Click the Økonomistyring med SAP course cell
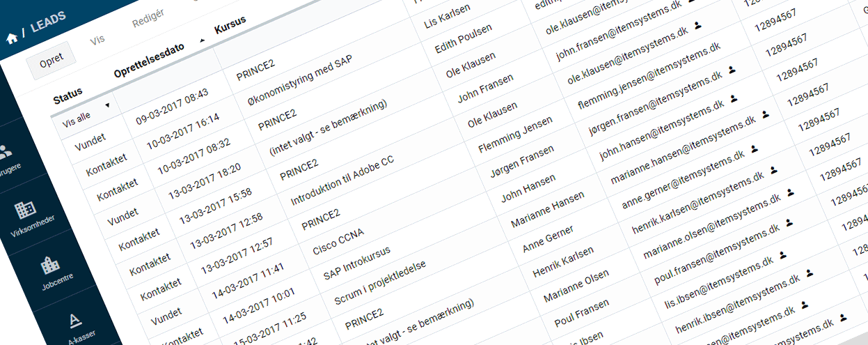This screenshot has height=345, width=868. click(301, 79)
